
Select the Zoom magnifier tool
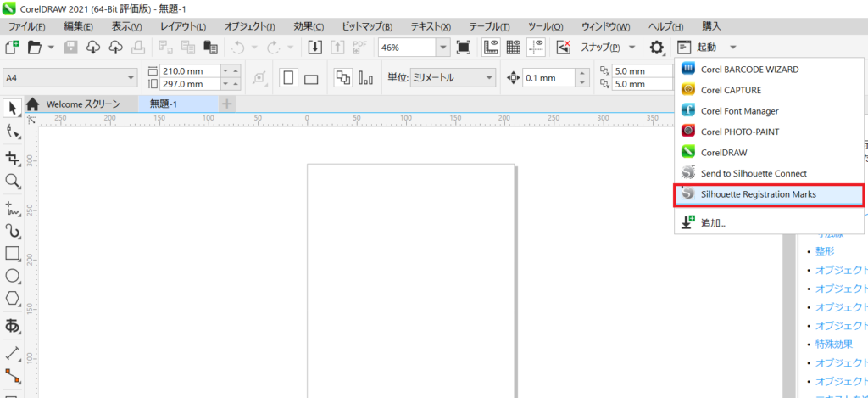click(12, 180)
